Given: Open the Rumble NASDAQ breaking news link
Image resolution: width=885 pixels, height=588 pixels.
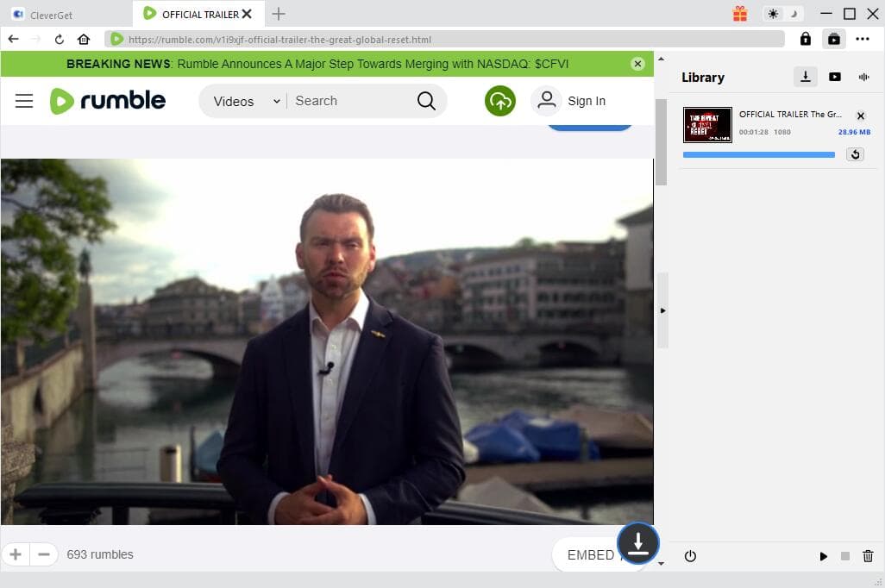Looking at the screenshot, I should tap(319, 64).
